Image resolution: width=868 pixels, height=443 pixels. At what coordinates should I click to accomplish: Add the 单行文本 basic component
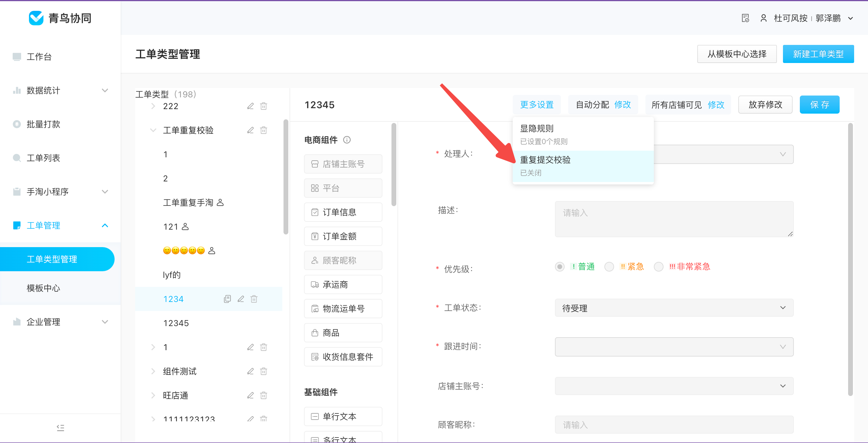tap(343, 416)
